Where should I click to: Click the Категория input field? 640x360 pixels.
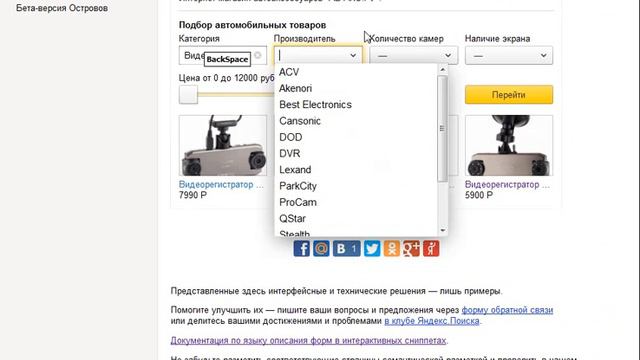pos(222,56)
